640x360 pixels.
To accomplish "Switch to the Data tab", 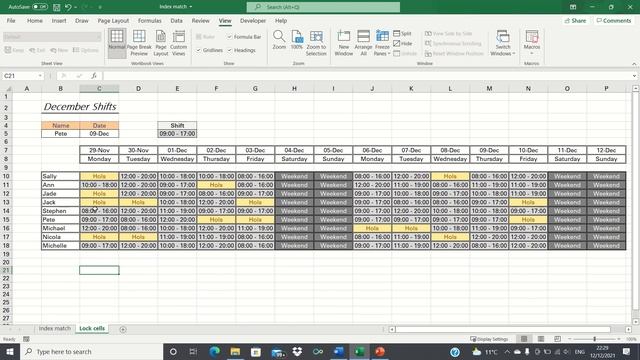I will (x=176, y=20).
